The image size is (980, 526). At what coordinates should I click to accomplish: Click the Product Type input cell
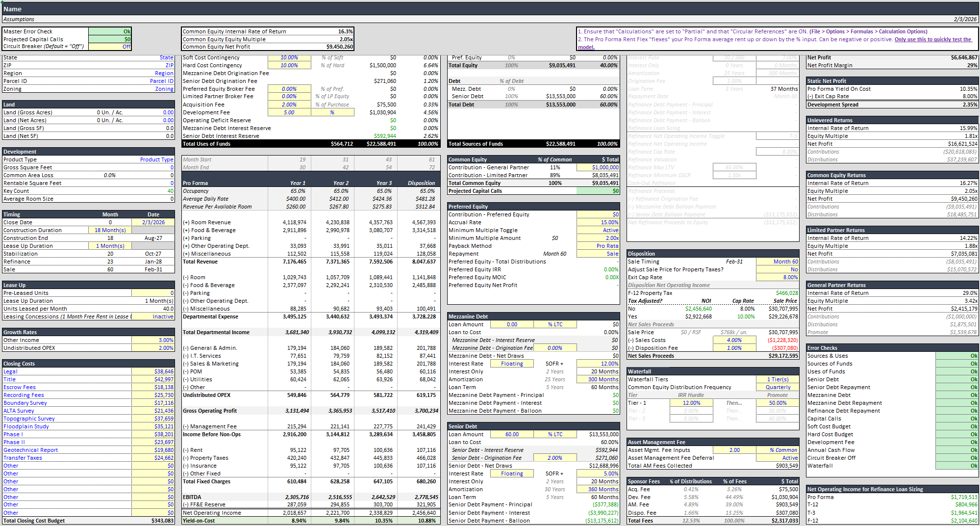153,159
